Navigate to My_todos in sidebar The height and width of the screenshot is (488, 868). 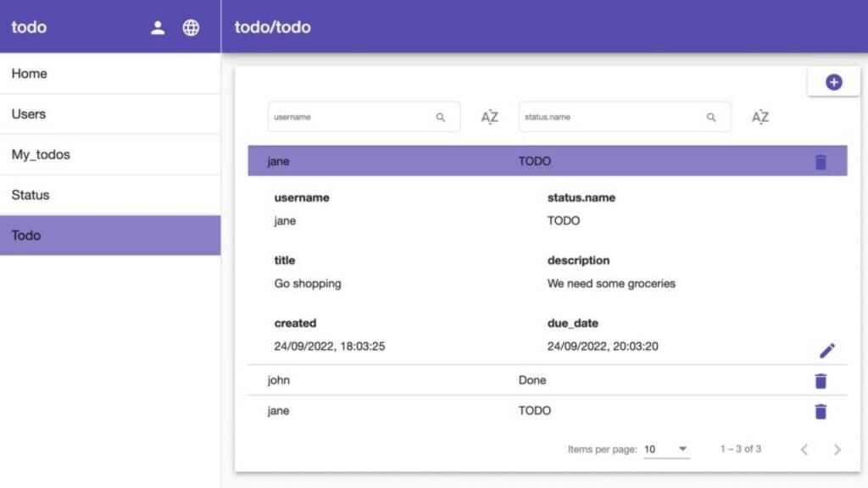110,155
